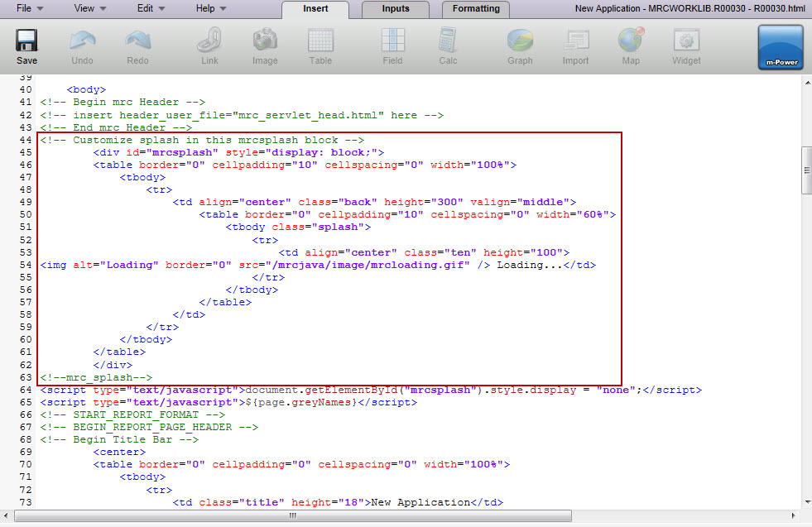The height and width of the screenshot is (527, 812).
Task: Click the "Begin mrc Header" comment line
Action: point(123,102)
